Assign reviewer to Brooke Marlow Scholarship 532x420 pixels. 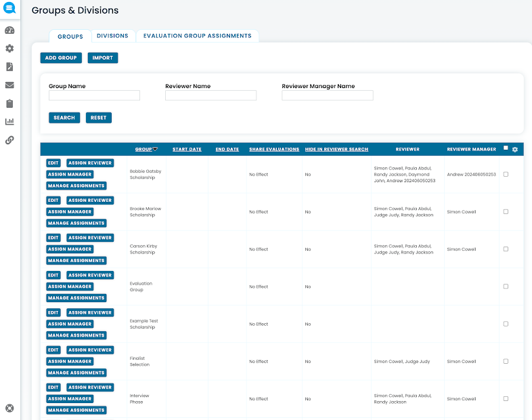(90, 201)
